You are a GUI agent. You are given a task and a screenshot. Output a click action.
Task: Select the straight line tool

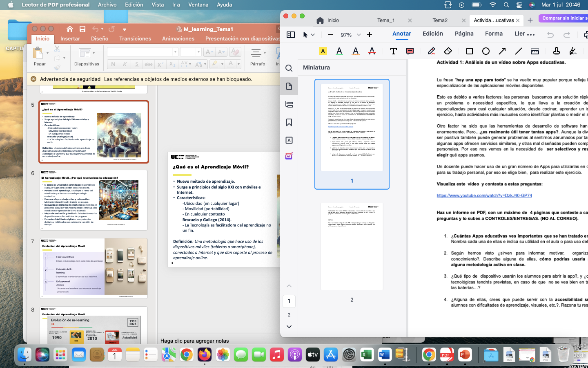coord(519,51)
